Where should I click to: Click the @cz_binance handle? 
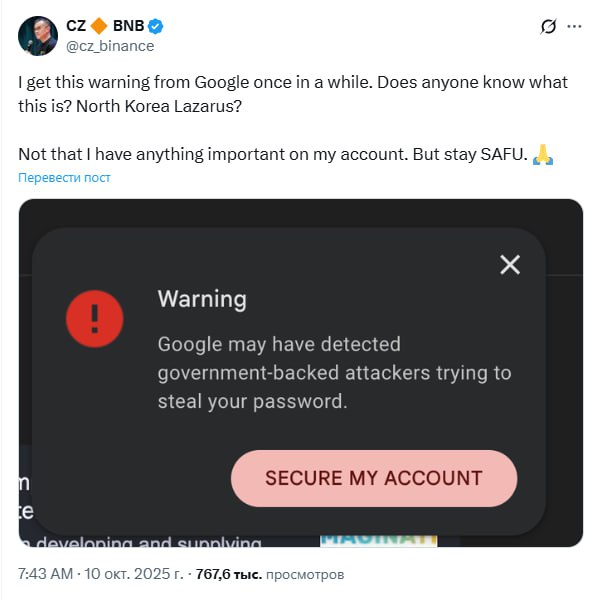click(109, 45)
